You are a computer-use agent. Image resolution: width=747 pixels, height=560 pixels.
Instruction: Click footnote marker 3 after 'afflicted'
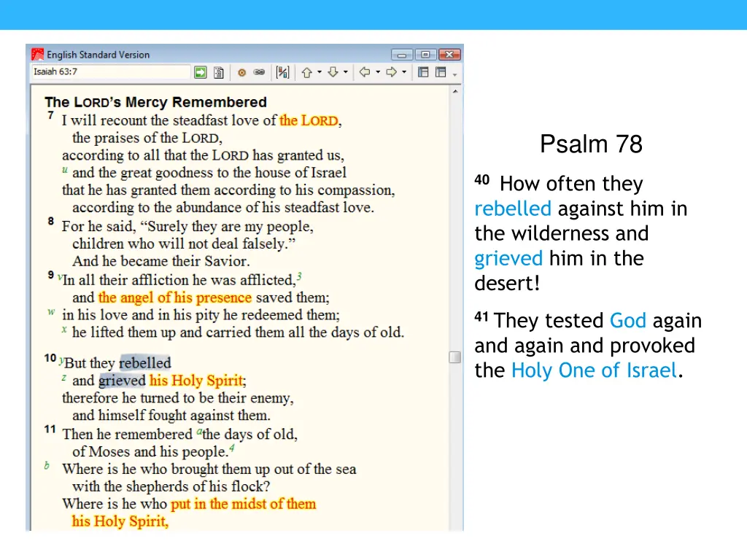point(299,276)
